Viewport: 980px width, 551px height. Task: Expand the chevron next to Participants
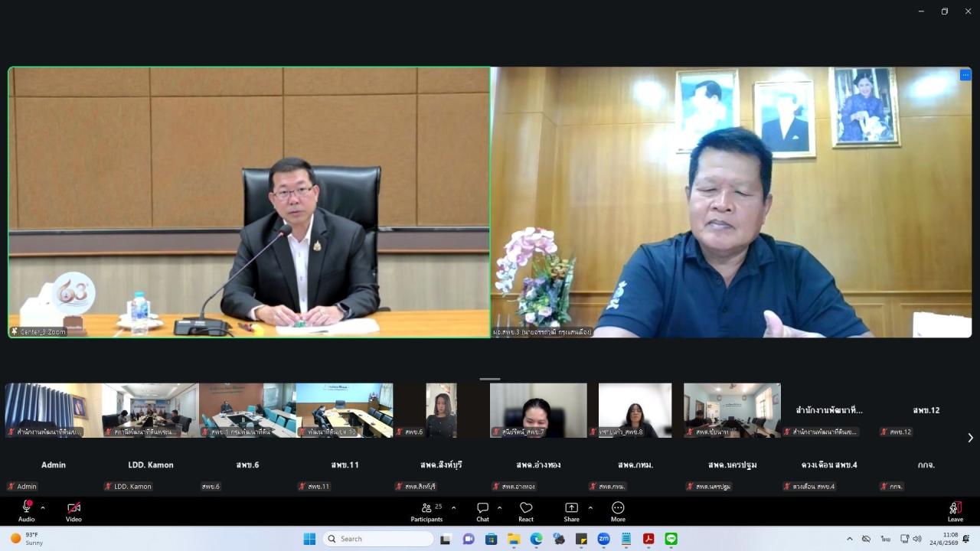coord(453,507)
